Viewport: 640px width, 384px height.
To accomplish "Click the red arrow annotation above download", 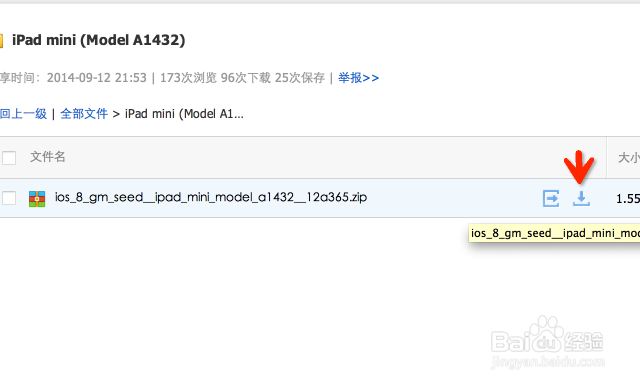I will tap(579, 166).
